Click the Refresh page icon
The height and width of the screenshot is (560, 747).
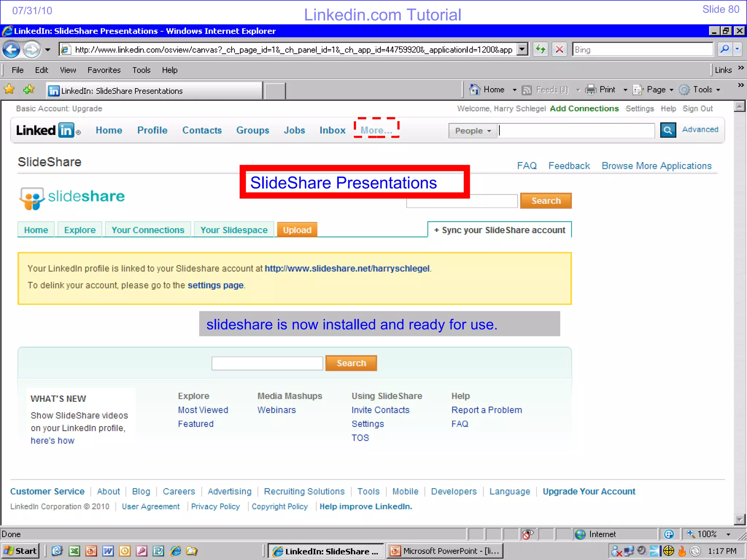pyautogui.click(x=541, y=49)
